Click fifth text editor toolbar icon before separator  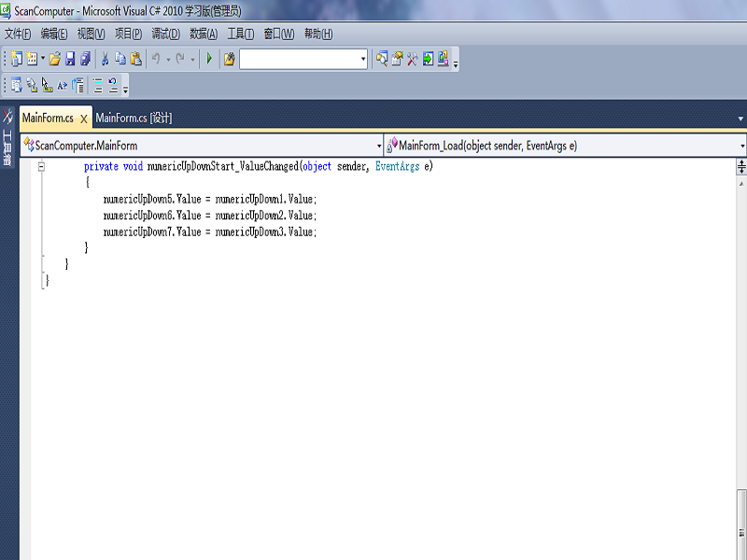coord(78,86)
